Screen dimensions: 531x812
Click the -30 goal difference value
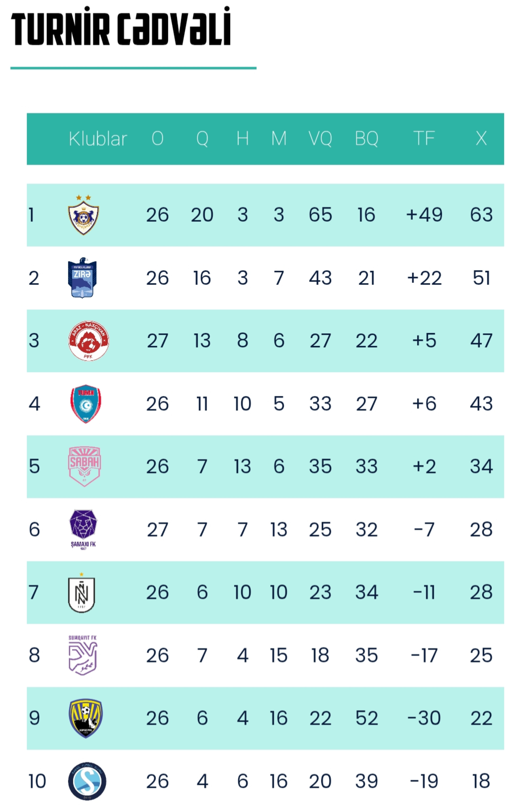(x=424, y=718)
